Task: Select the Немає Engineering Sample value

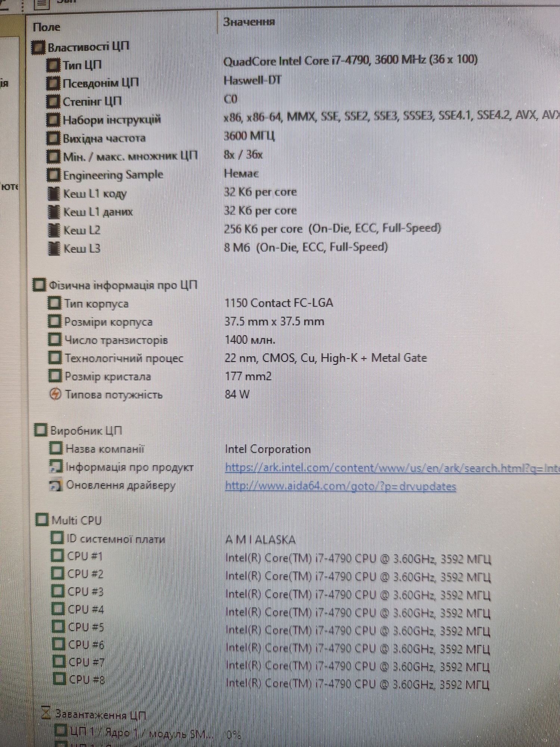Action: click(241, 173)
